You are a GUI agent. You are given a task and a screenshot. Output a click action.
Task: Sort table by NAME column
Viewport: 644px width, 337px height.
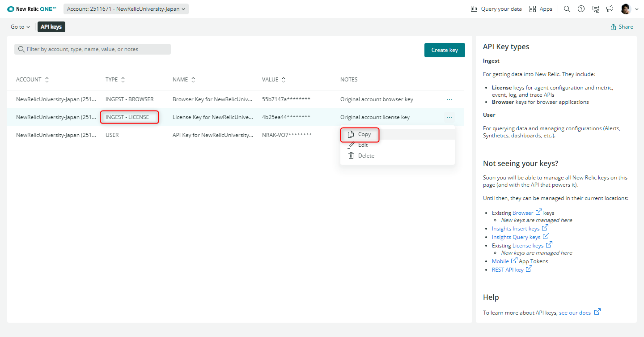tap(184, 80)
